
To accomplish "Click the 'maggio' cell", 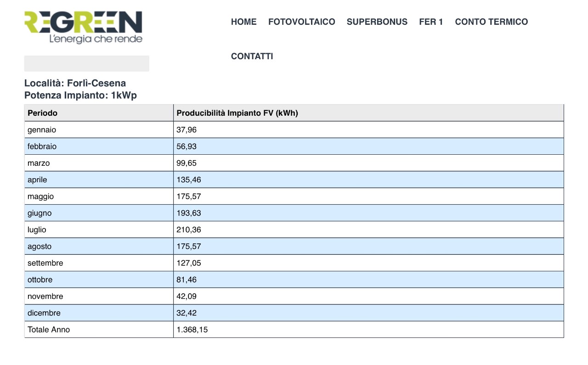I will point(99,197).
